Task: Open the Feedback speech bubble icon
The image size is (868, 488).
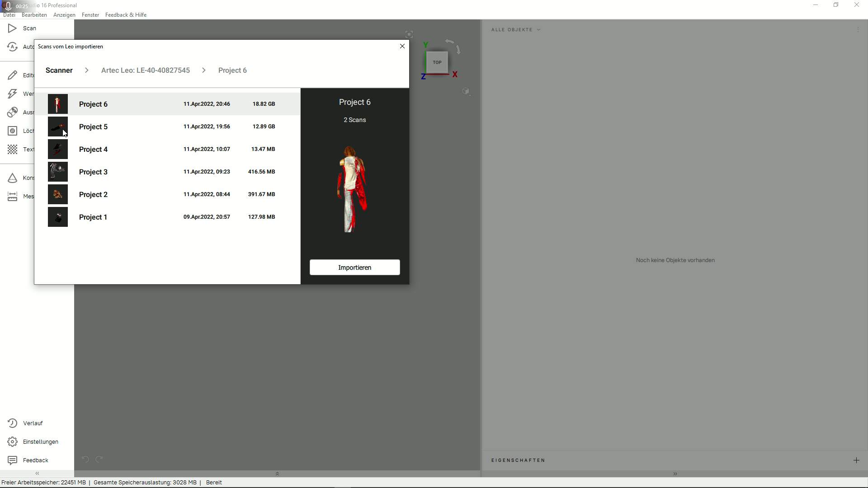Action: pyautogui.click(x=13, y=460)
